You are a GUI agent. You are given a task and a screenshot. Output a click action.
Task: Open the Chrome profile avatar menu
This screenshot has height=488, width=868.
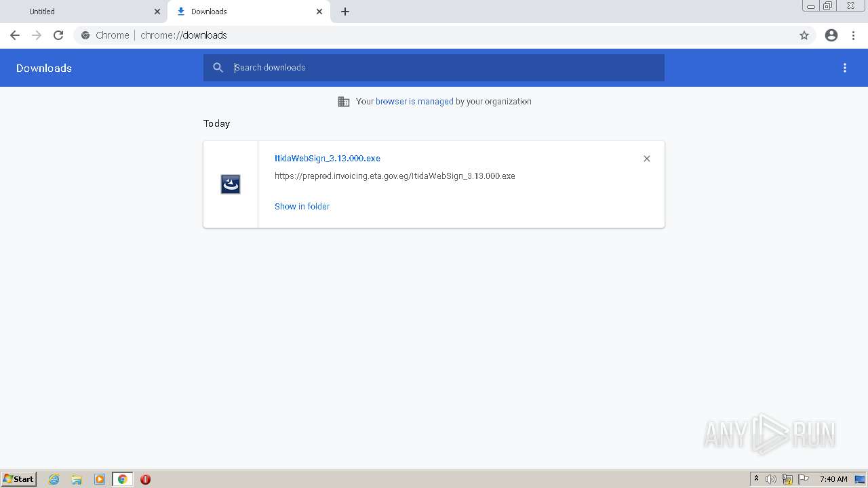pyautogui.click(x=831, y=35)
